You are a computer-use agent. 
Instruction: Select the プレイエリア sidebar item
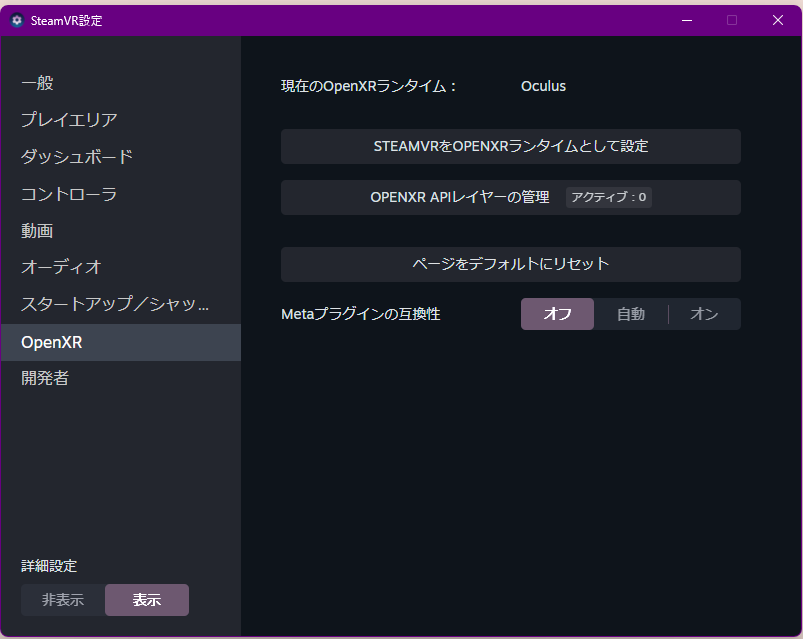pyautogui.click(x=121, y=120)
